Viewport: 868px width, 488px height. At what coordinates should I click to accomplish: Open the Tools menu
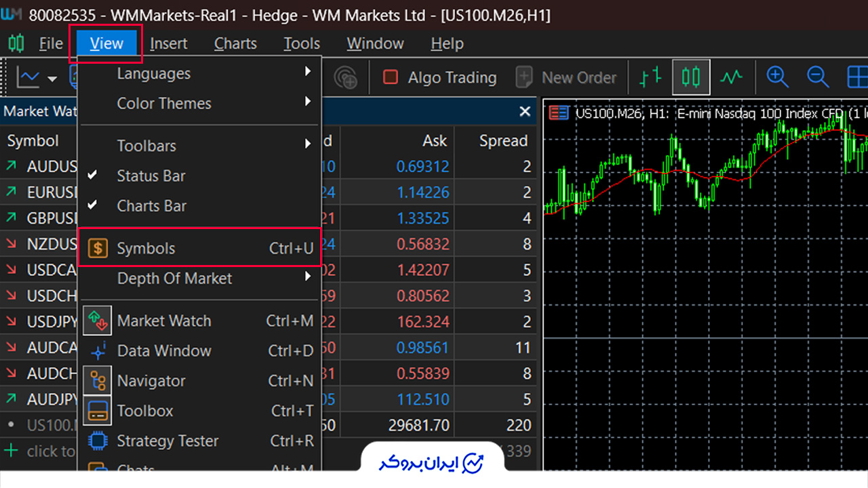point(302,43)
